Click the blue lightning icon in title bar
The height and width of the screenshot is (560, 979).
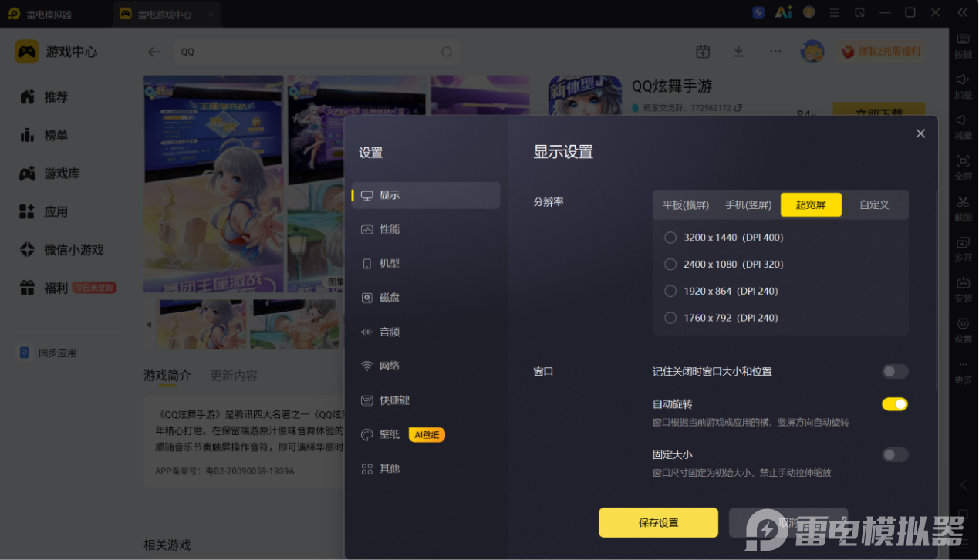coord(758,12)
